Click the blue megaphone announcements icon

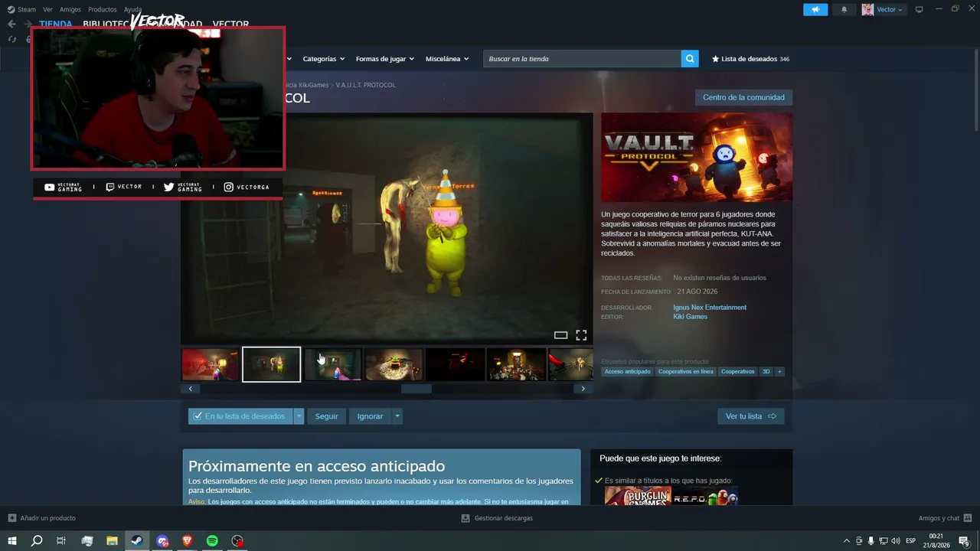tap(815, 9)
